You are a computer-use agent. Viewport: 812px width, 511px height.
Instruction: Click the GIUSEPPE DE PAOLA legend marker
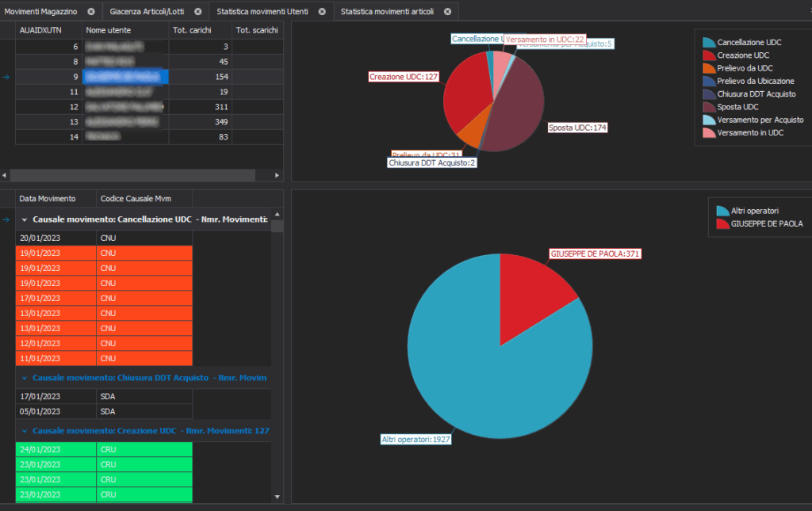point(722,224)
